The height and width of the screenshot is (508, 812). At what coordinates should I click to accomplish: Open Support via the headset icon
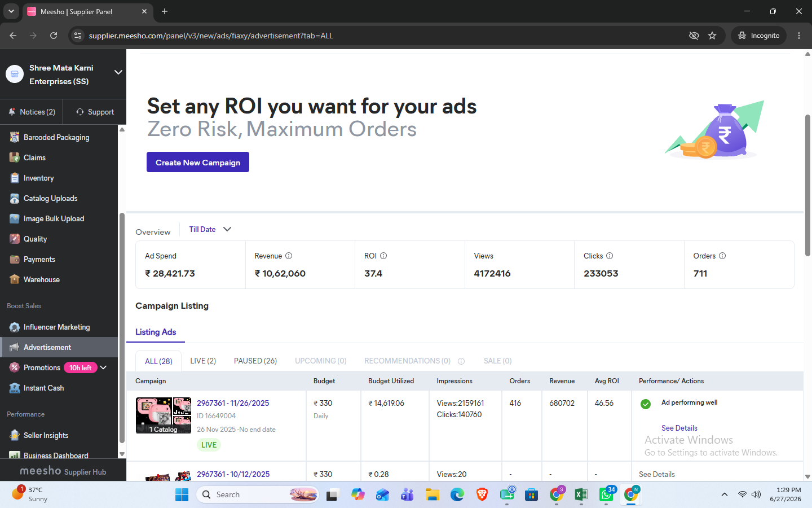80,112
